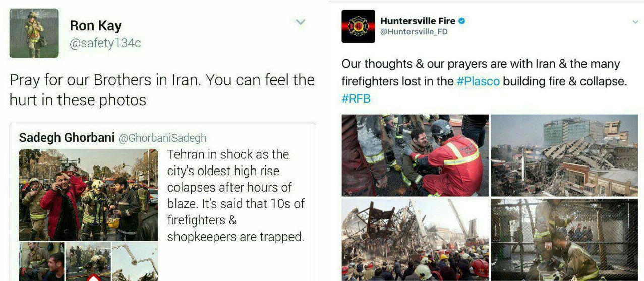The height and width of the screenshot is (281, 644).
Task: View photo of crowd at the rubble site
Action: tap(415, 240)
